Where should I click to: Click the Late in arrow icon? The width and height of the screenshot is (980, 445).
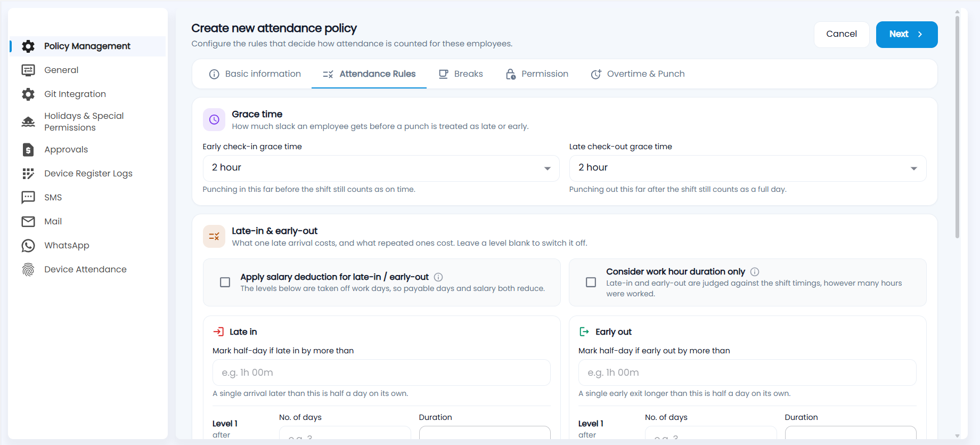[x=218, y=332]
